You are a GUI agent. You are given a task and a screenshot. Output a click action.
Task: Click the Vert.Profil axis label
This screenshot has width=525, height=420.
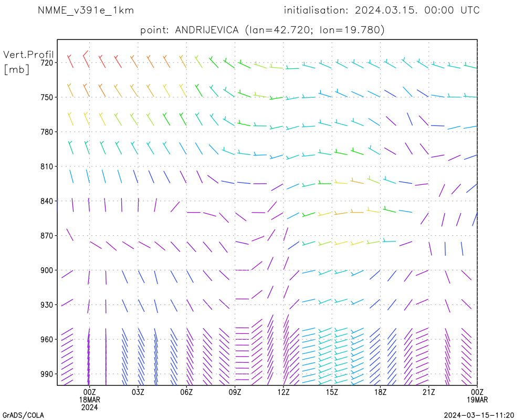point(28,55)
